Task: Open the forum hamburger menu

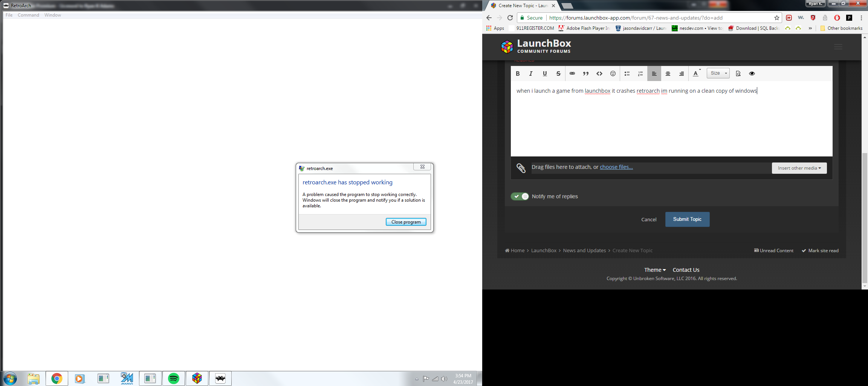Action: click(838, 47)
